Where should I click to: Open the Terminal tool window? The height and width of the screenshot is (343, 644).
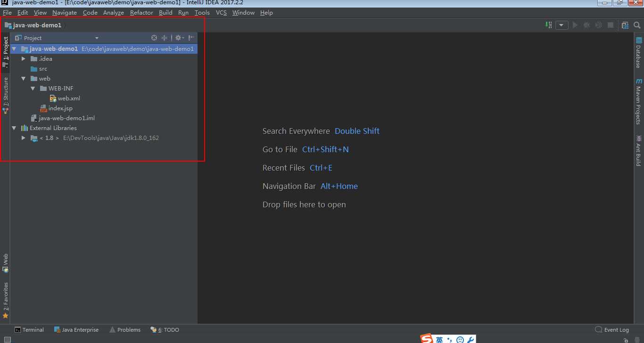coord(29,330)
